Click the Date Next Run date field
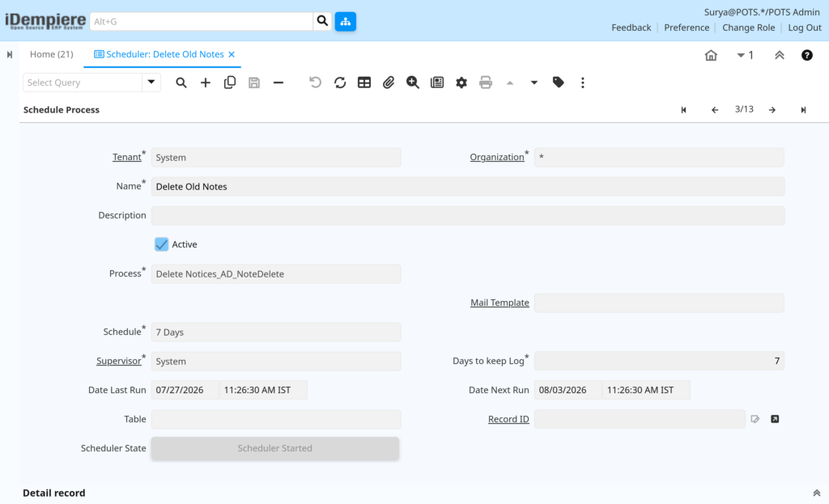Viewport: 829px width, 504px height. coord(568,390)
